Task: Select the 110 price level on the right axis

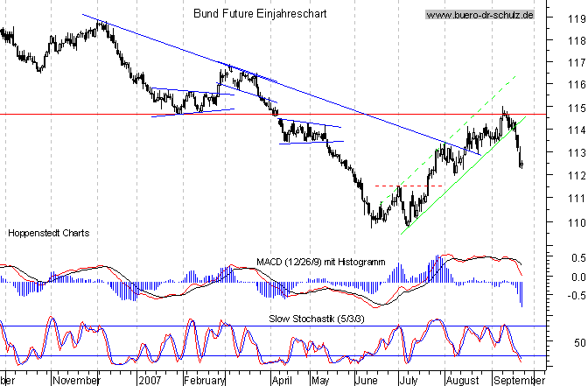Action: [574, 221]
